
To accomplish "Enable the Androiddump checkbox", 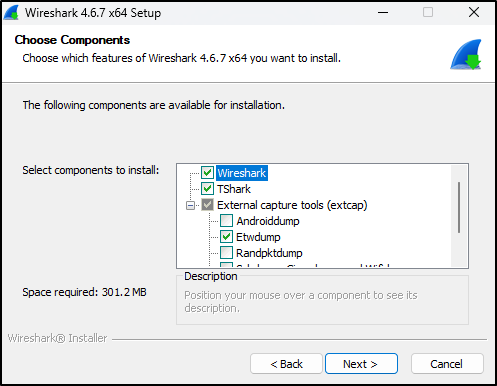I will tap(226, 221).
